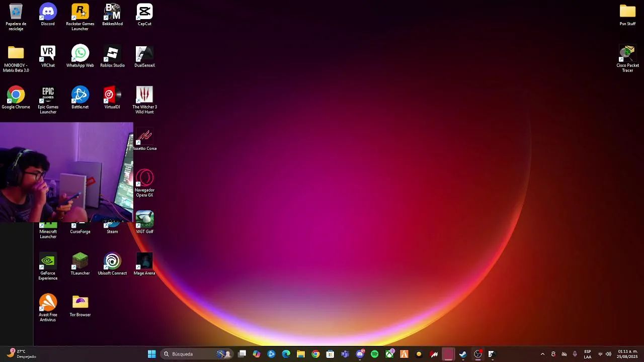Viewport: 644px width, 362px height.
Task: Select the Steam desktop shortcut
Action: coord(112,229)
